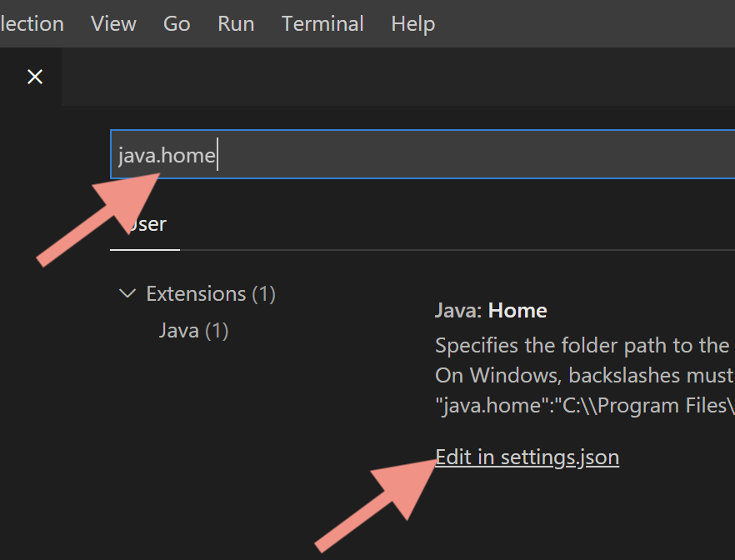Select Java (1) in settings tree
Screen dimensions: 735x560
[193, 330]
